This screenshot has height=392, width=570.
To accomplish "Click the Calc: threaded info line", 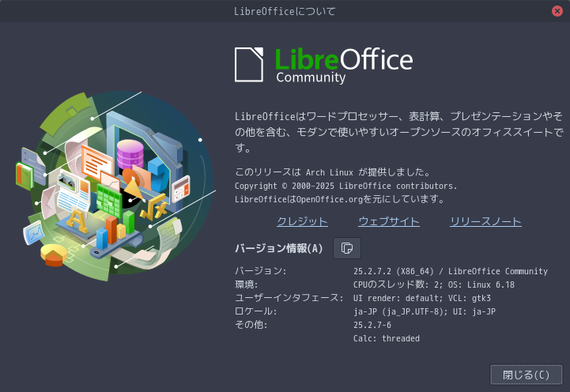I will tap(387, 338).
